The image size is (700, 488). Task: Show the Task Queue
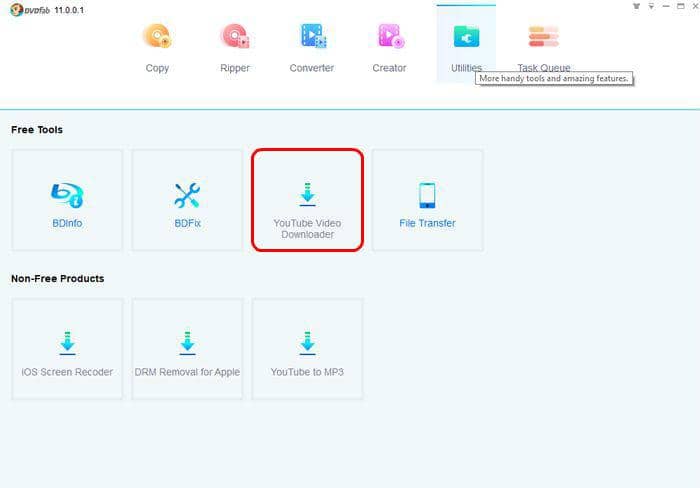click(543, 48)
